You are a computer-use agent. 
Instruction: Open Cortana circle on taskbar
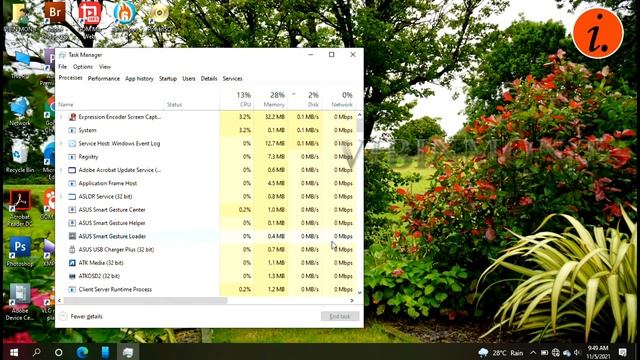click(59, 352)
